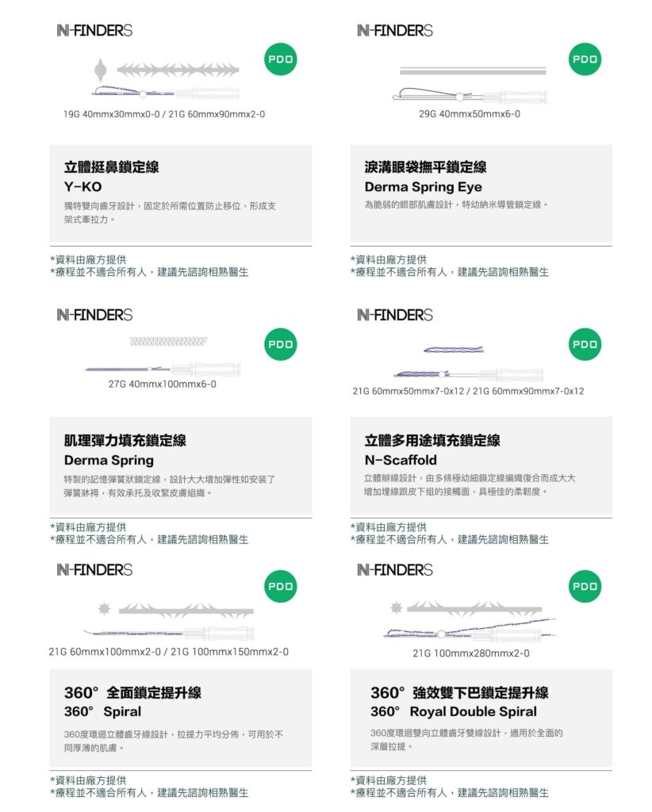Open the Derma Spring product title
The width and height of the screenshot is (652, 812).
point(109,460)
